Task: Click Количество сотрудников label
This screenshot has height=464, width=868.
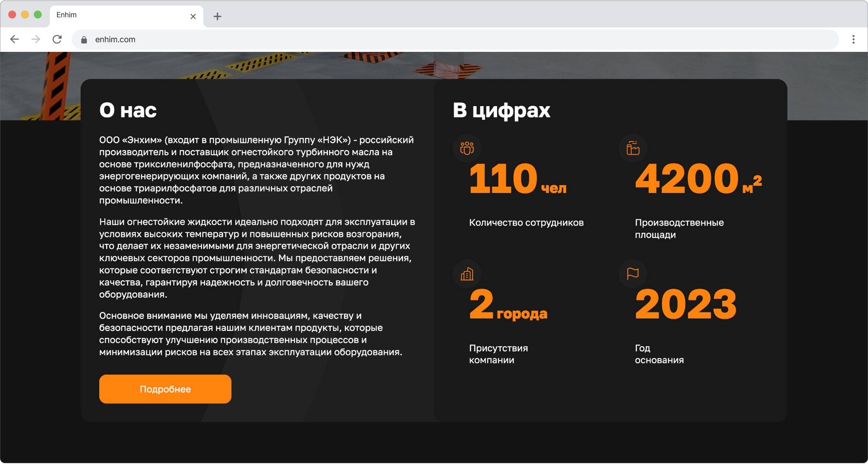Action: (526, 223)
